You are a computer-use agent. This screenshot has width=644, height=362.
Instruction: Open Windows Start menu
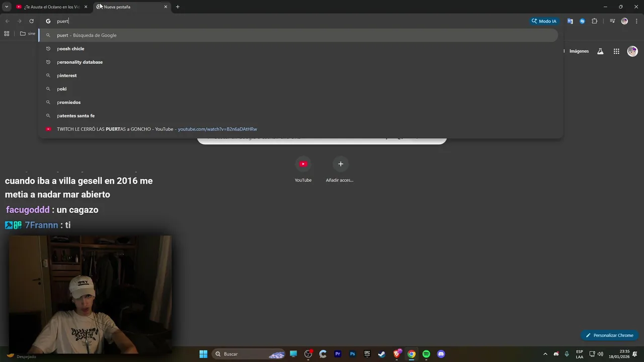pos(203,354)
